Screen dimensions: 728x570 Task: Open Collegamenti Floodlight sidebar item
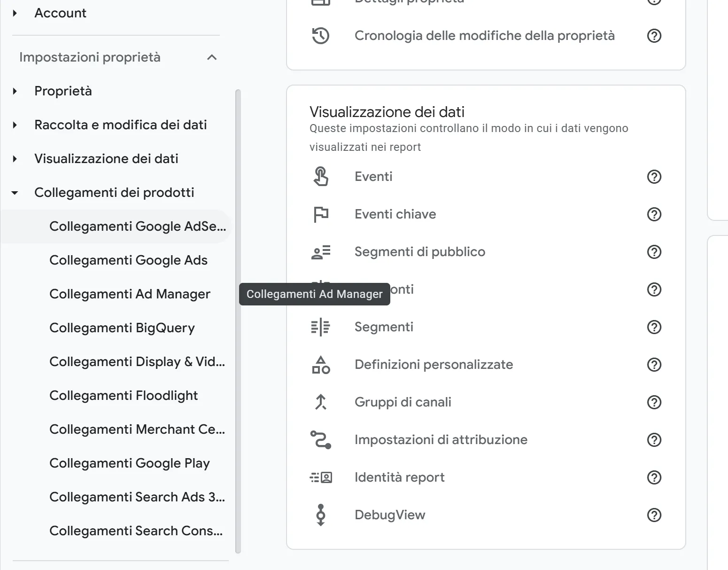[124, 396]
